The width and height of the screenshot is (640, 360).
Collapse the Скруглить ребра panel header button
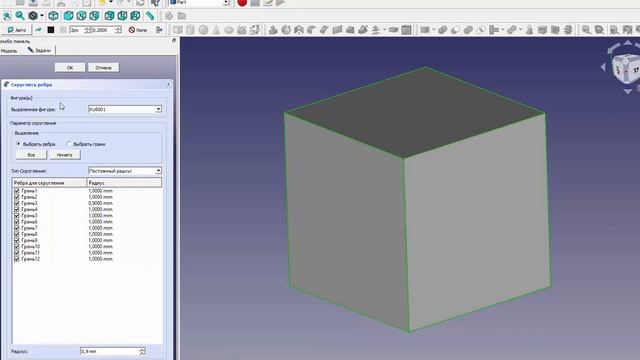(x=168, y=84)
